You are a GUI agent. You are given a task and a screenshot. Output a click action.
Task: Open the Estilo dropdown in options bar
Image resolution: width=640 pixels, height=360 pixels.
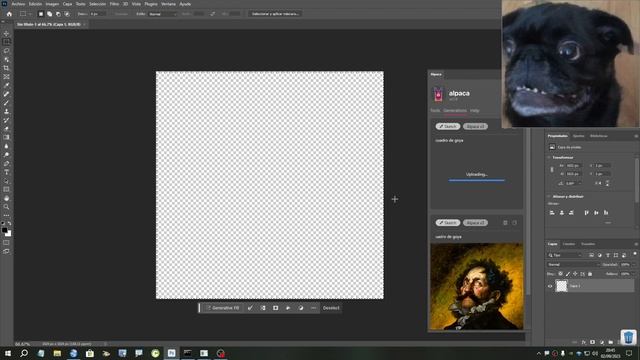click(x=162, y=14)
